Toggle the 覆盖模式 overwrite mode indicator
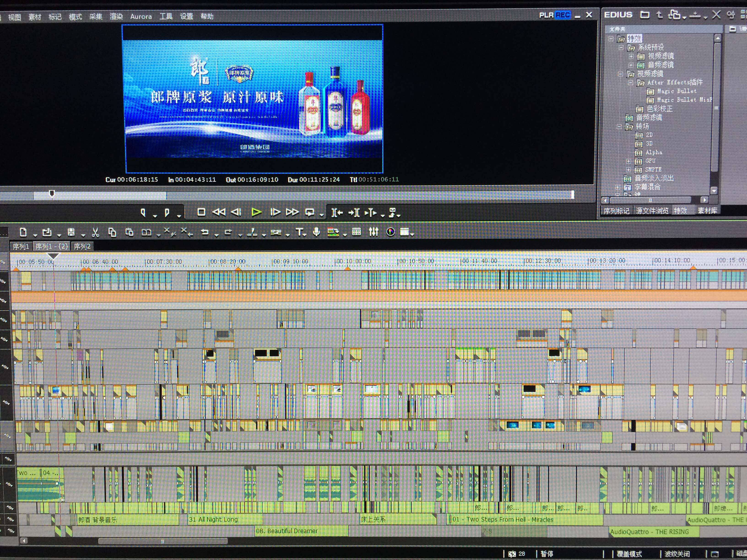The image size is (747, 560). 629,554
